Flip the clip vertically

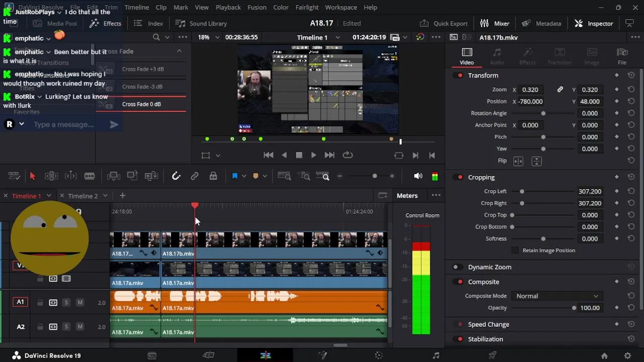coord(536,161)
